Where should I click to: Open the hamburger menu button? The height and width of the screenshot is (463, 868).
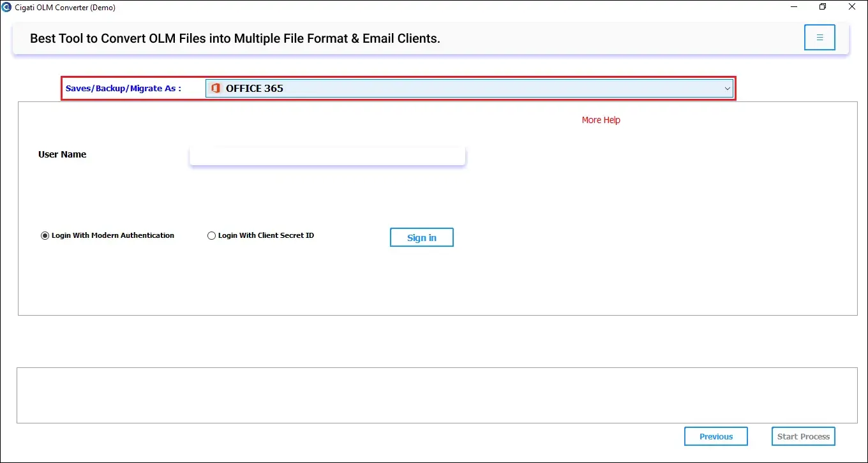click(819, 38)
